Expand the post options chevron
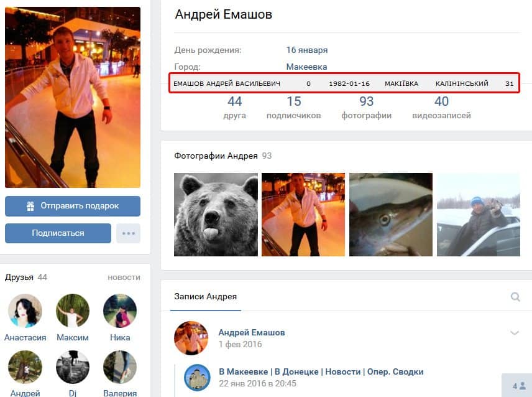The height and width of the screenshot is (397, 532). [x=514, y=333]
